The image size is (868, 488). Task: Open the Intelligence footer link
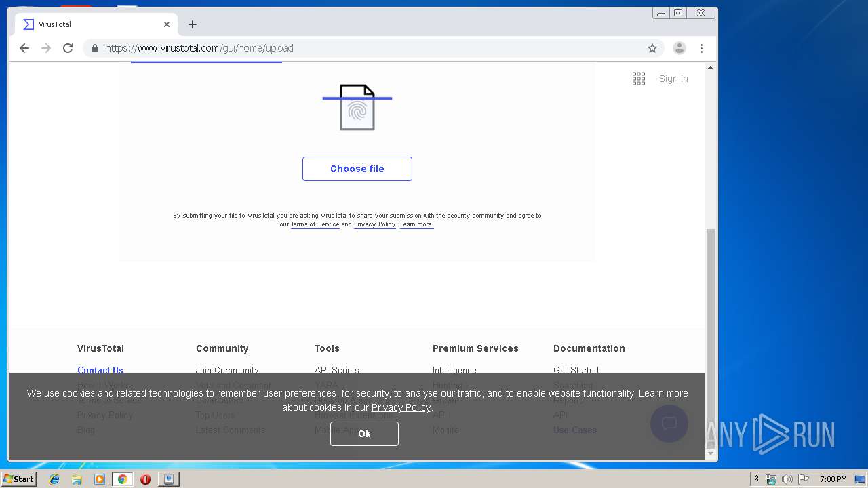454,370
